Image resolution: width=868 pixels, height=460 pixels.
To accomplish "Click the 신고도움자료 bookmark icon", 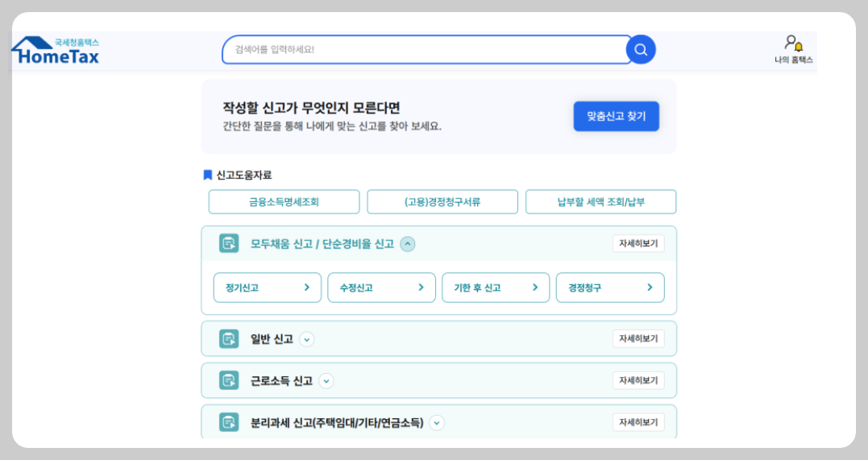I will [208, 175].
